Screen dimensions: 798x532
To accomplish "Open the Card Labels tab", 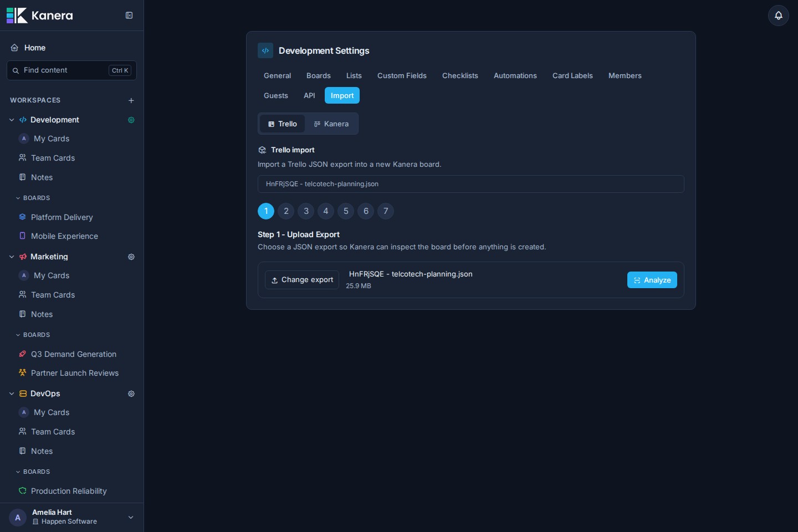I will point(572,76).
